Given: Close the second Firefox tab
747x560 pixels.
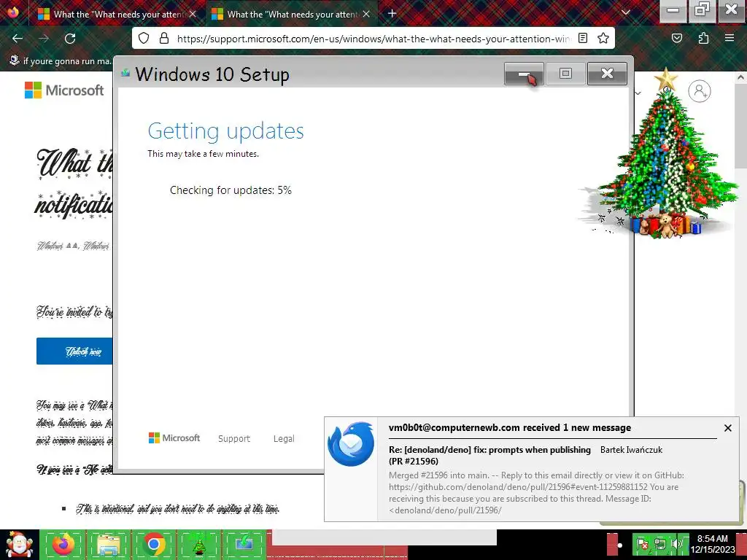Looking at the screenshot, I should (366, 15).
